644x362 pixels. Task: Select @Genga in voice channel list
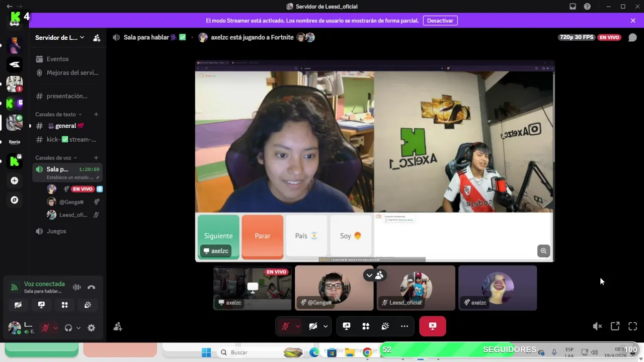(x=73, y=202)
